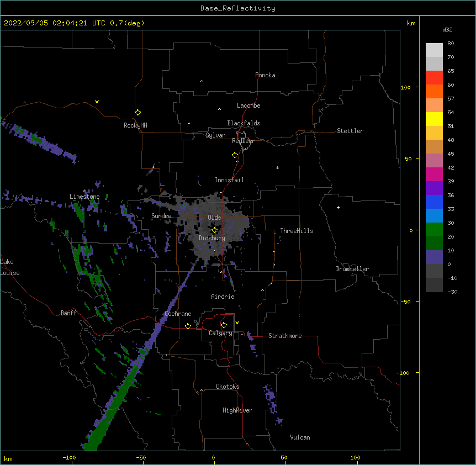Click the Strathmore label
Screen dimensions: 476x465
(285, 336)
